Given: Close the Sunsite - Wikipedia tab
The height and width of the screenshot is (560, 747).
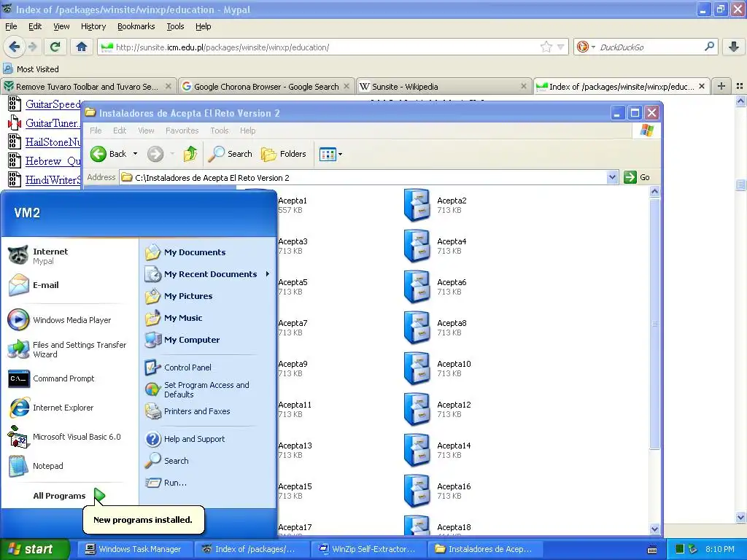Looking at the screenshot, I should (524, 86).
